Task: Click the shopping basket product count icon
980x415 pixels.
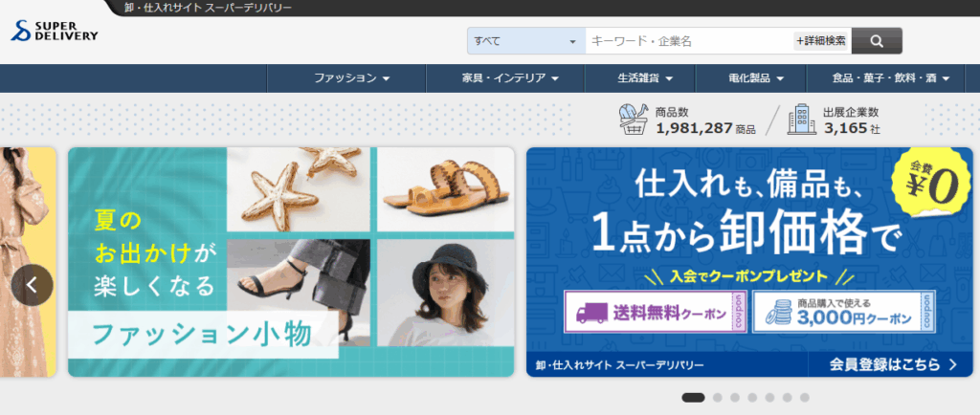Action: [634, 120]
